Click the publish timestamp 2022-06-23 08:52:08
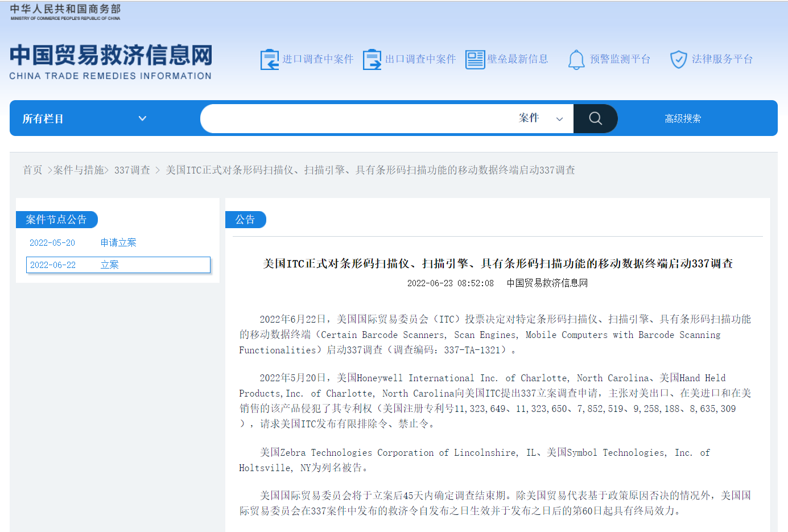This screenshot has width=788, height=532. 451,283
